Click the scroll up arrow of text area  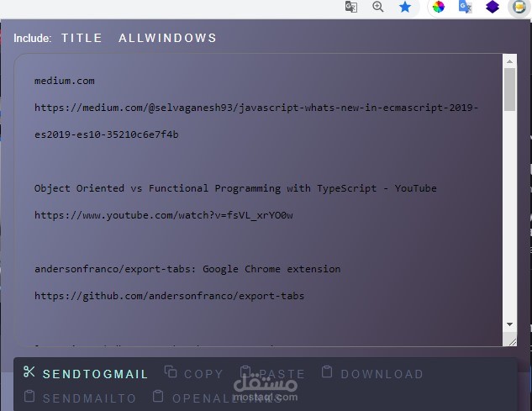coord(509,61)
